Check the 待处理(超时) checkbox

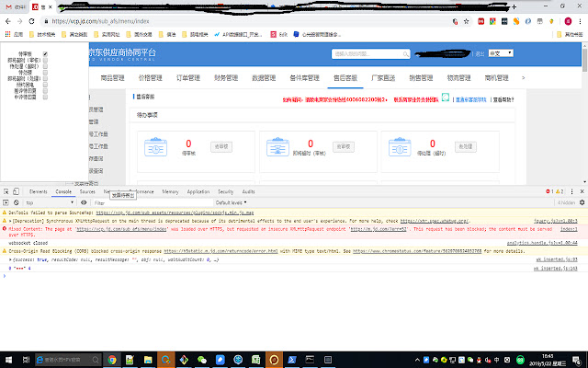pyautogui.click(x=45, y=66)
